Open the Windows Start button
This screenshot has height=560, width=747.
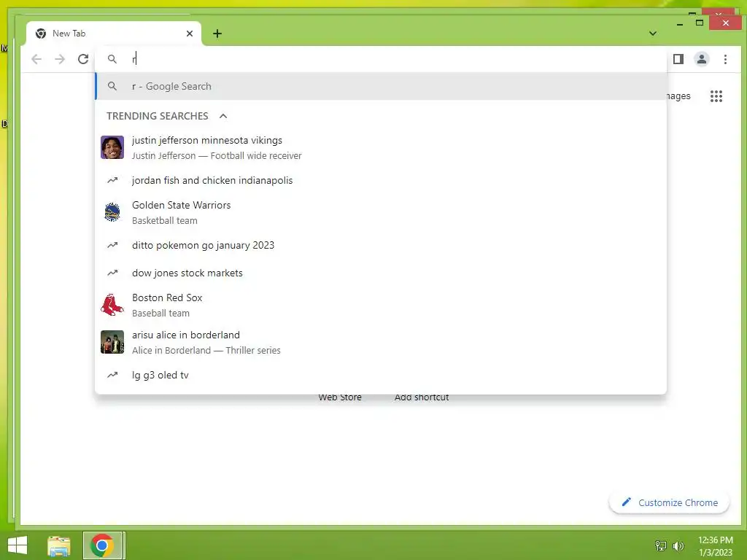pos(18,545)
